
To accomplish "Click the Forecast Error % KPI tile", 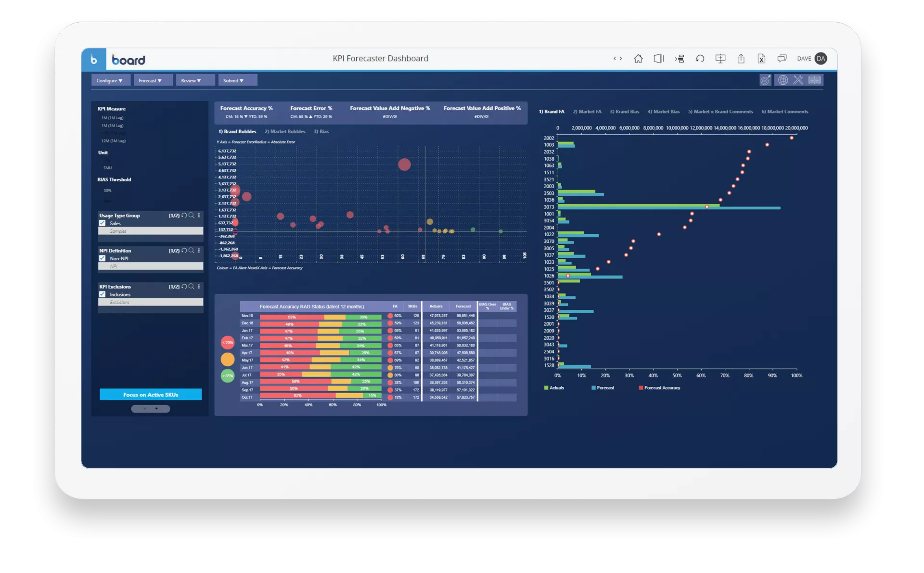I will tap(311, 112).
